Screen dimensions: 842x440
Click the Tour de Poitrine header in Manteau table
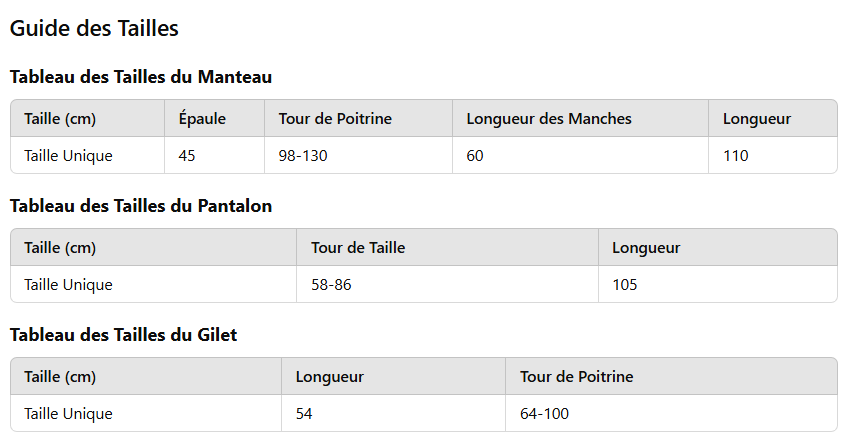[x=358, y=118]
